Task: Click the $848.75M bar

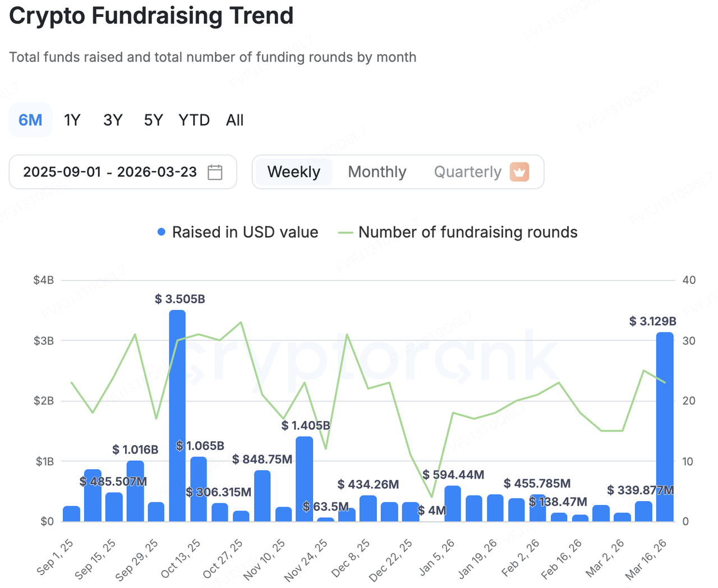Action: [x=262, y=496]
